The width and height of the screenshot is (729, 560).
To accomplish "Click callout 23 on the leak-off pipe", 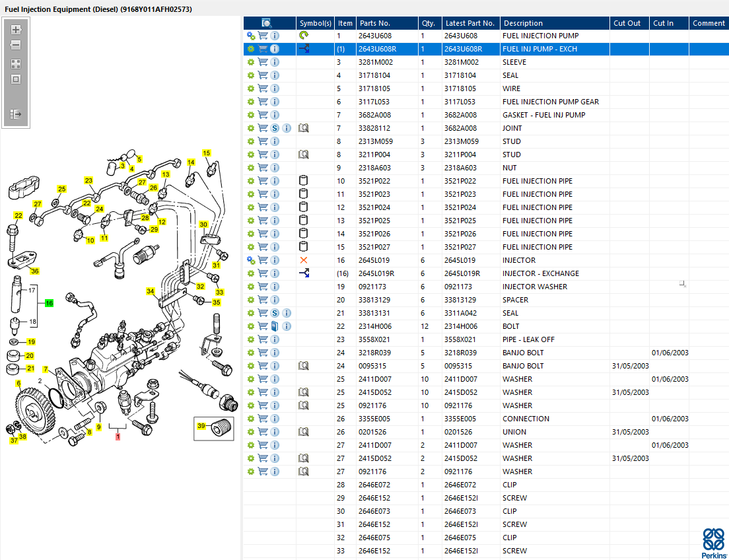I will point(88,180).
